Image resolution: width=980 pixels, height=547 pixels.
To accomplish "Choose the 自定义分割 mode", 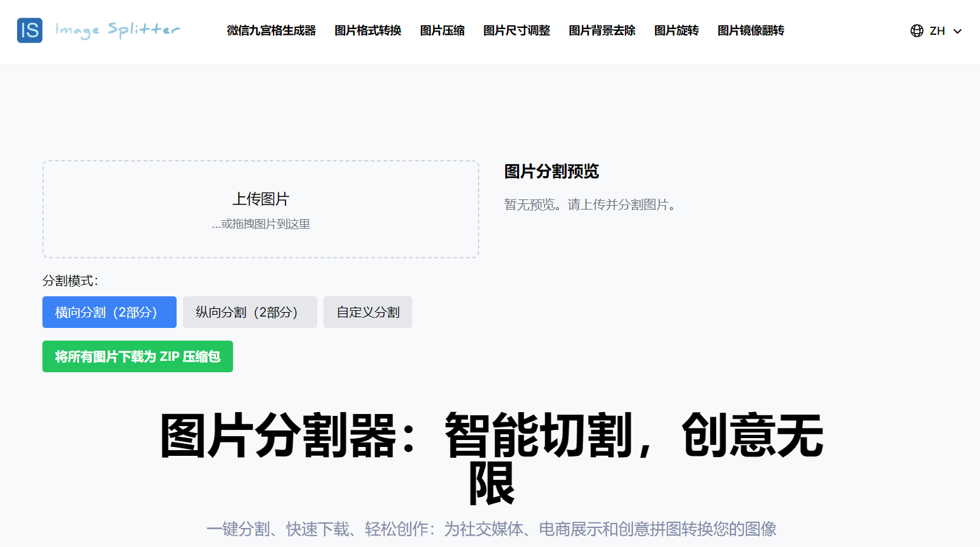I will point(368,312).
